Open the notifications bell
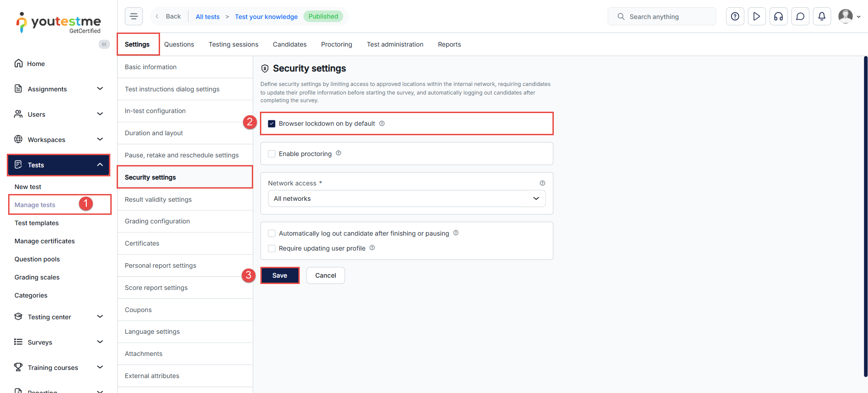The height and width of the screenshot is (393, 868). click(x=822, y=17)
